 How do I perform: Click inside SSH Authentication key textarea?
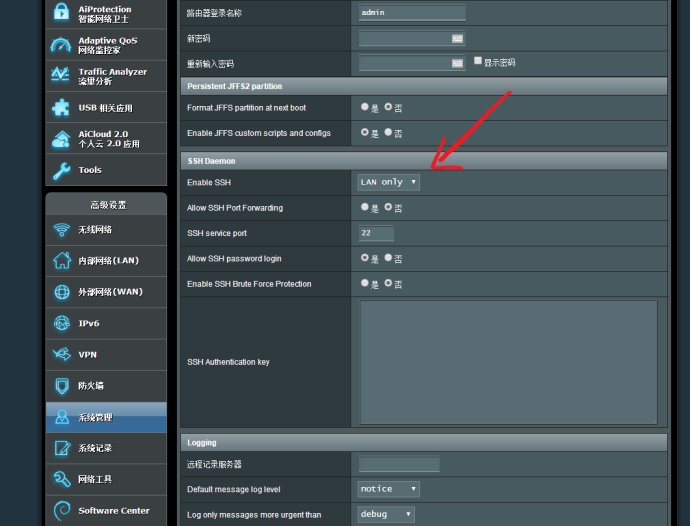tap(508, 362)
